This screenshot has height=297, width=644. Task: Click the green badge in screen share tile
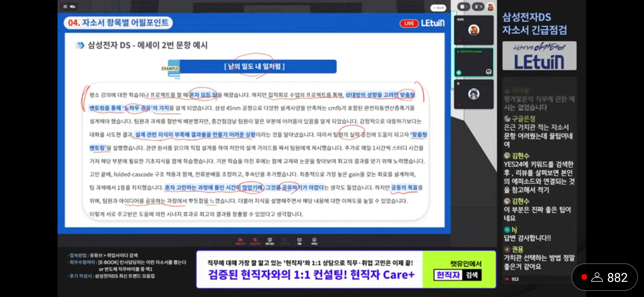[x=459, y=72]
